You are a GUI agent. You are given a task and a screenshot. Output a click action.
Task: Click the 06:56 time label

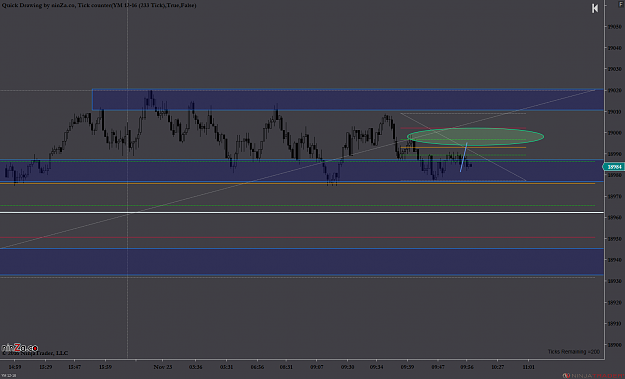(257, 367)
